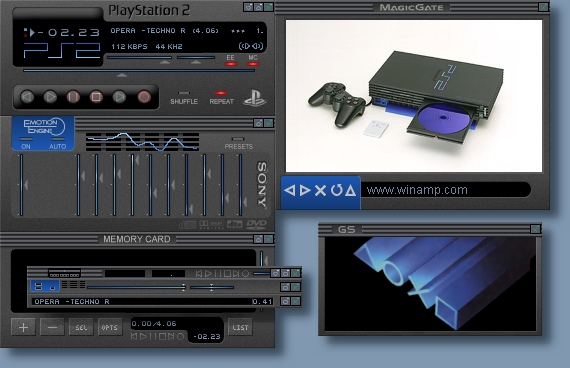Image resolution: width=570 pixels, height=368 pixels.
Task: Reload the page in MagicGate browser
Action: (336, 190)
